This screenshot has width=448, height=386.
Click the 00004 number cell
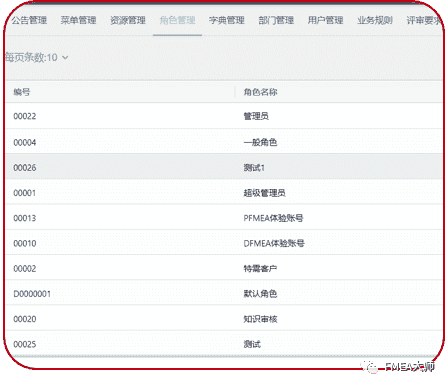[25, 142]
